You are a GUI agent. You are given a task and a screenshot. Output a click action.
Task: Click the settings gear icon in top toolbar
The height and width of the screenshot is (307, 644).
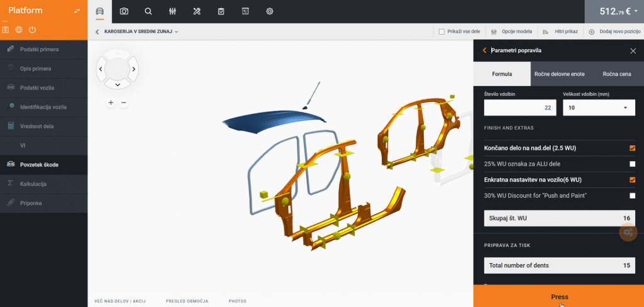(270, 11)
